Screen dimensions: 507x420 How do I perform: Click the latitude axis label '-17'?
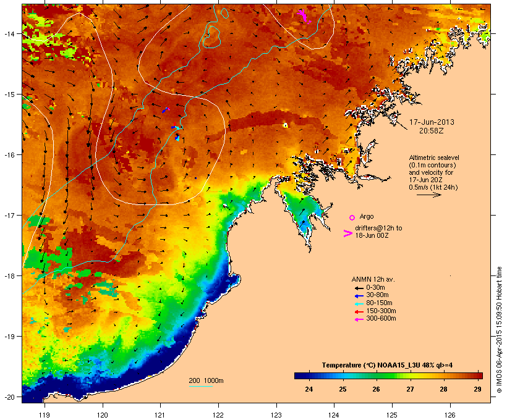[x=9, y=216]
